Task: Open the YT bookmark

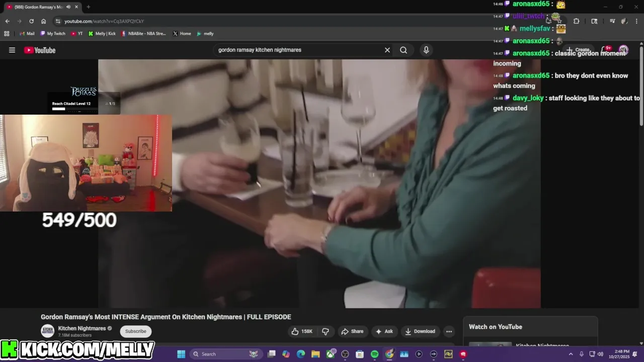Action: point(77,34)
